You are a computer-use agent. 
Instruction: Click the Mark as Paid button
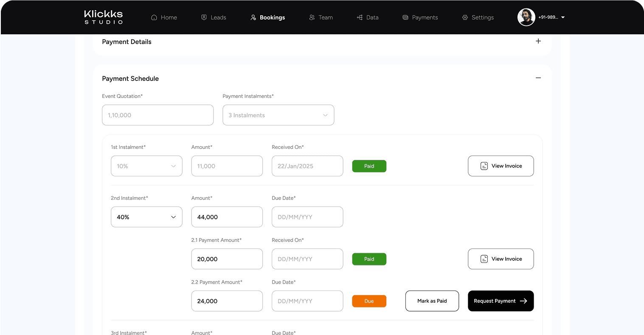pyautogui.click(x=432, y=301)
